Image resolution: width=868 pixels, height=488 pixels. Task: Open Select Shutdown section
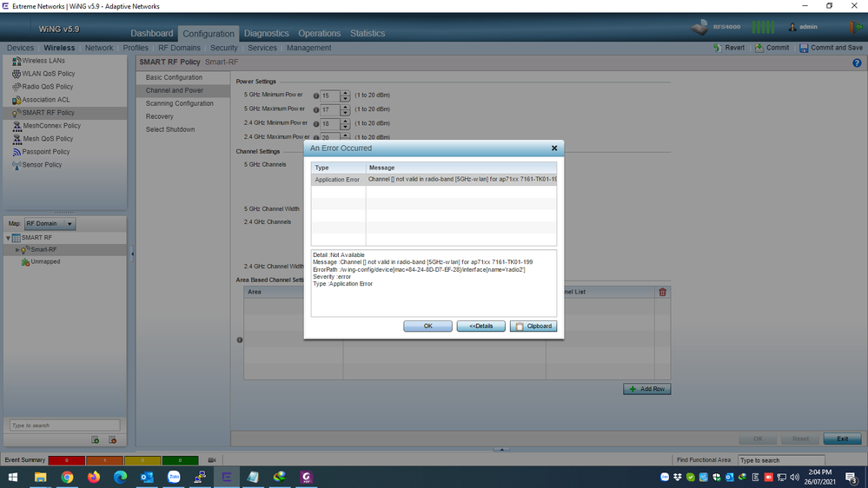pyautogui.click(x=170, y=129)
